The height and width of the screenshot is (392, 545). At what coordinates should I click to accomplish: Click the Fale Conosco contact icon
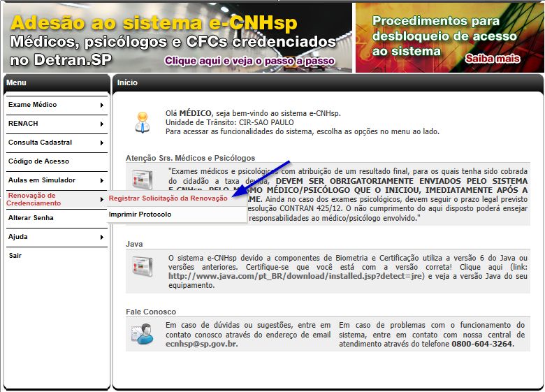pos(142,334)
